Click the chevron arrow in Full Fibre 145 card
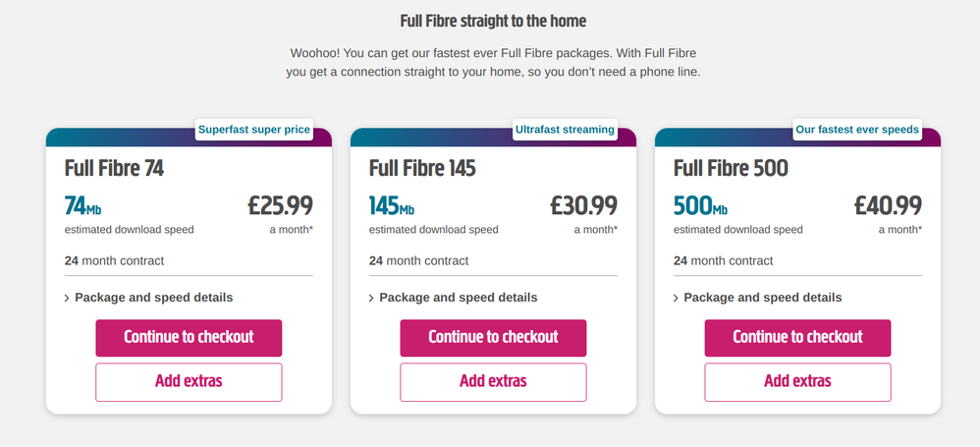 [x=371, y=298]
